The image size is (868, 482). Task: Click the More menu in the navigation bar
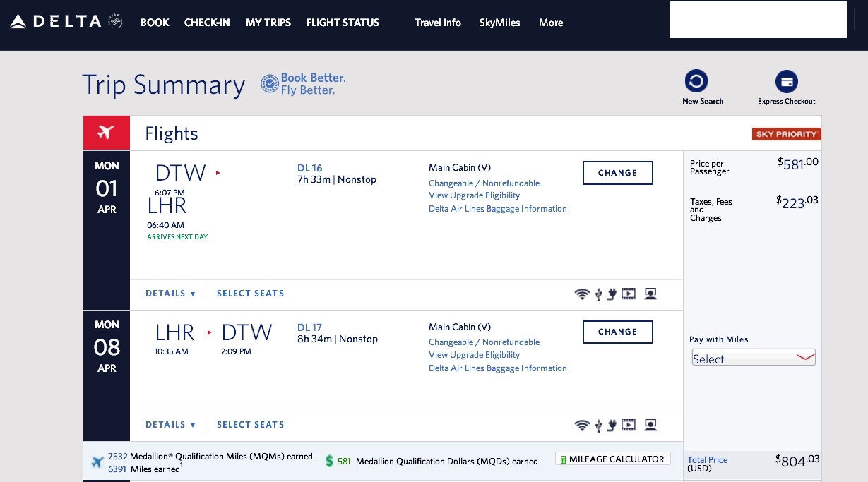pyautogui.click(x=550, y=23)
